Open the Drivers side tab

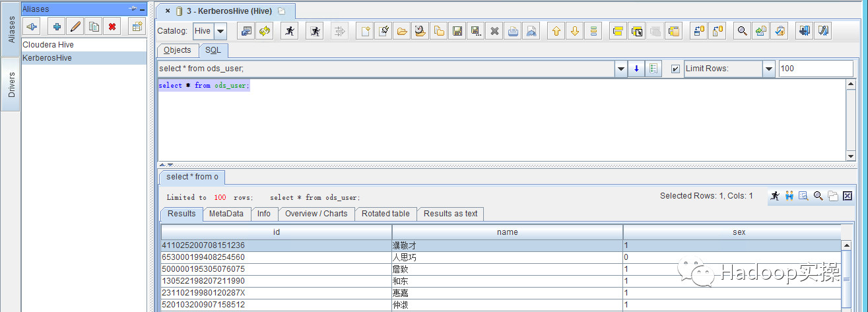pyautogui.click(x=11, y=84)
